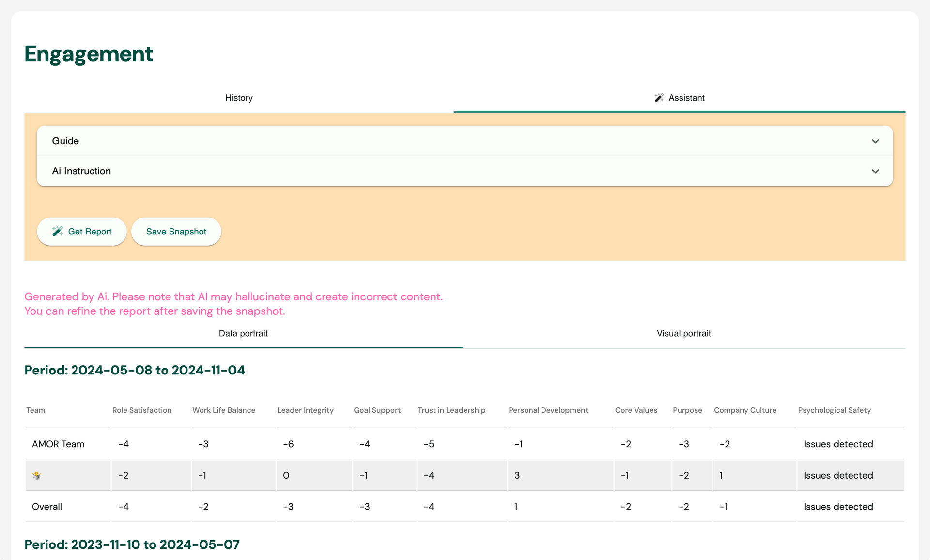Screen dimensions: 930x560
Task: Click the Role Satisfaction column header
Action: [142, 410]
